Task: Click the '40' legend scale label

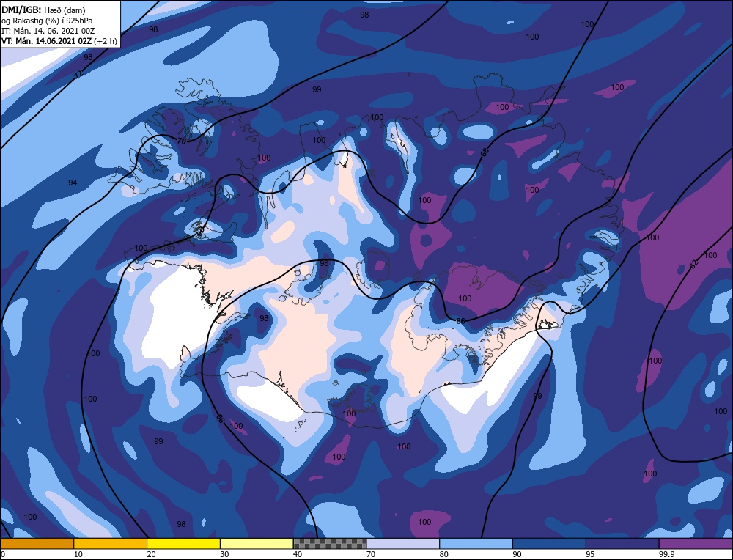Action: click(x=298, y=554)
